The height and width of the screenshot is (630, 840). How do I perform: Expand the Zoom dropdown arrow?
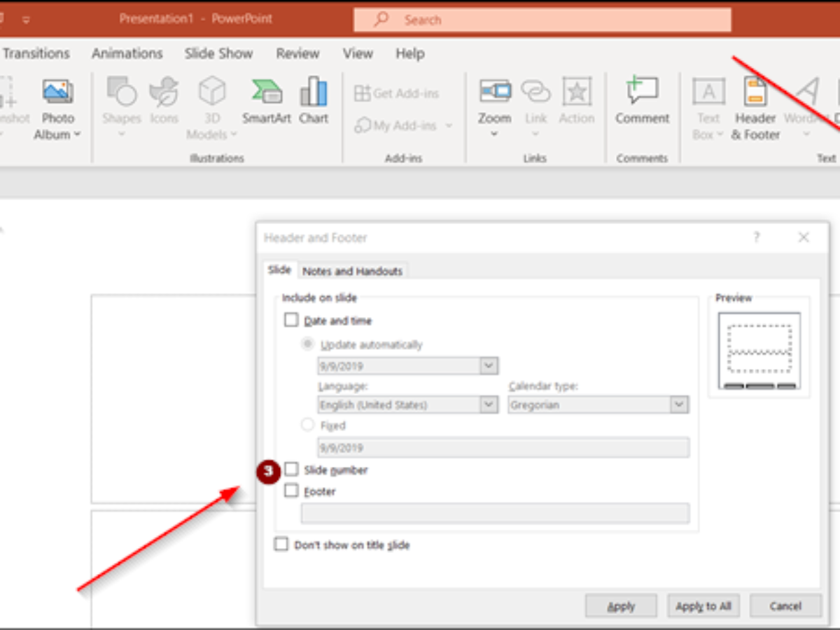[x=494, y=134]
